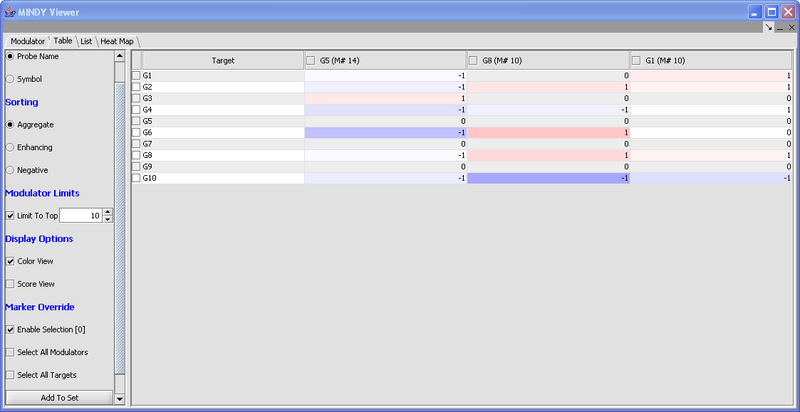The image size is (800, 412).
Task: Check the G8 target row checkbox
Action: (x=136, y=155)
